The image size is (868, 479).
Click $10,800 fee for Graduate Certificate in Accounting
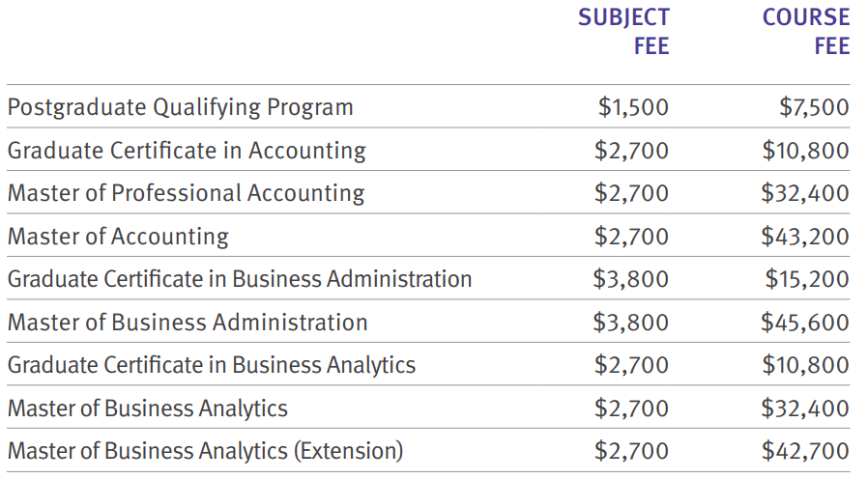click(805, 151)
